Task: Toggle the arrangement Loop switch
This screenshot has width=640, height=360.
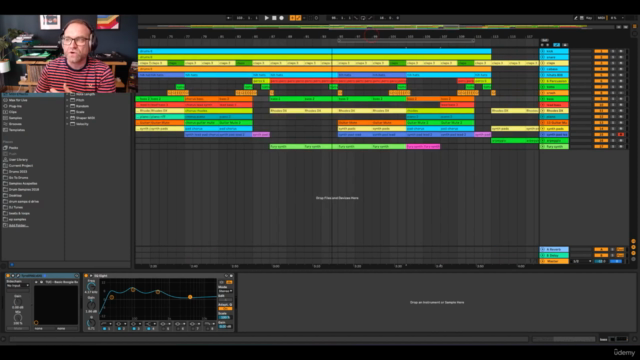Action: [363, 18]
